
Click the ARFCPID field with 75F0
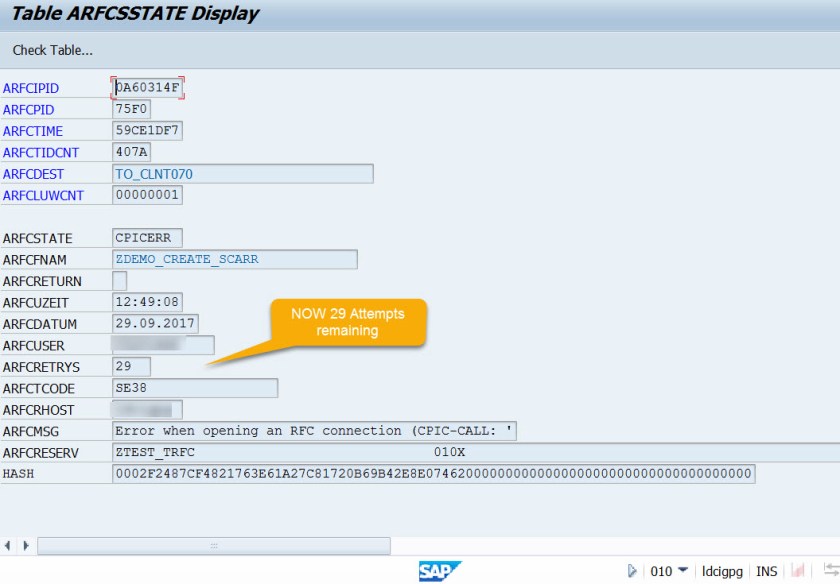pos(131,109)
